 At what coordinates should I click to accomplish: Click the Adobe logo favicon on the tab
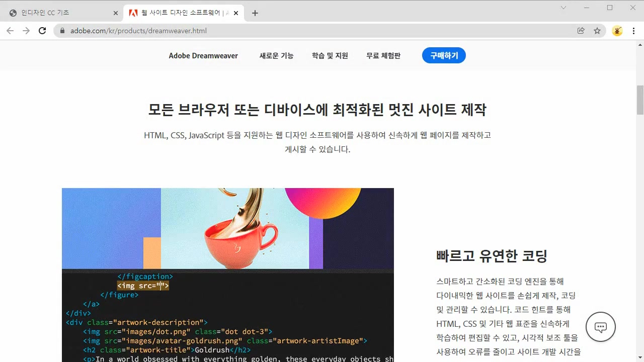coord(132,13)
